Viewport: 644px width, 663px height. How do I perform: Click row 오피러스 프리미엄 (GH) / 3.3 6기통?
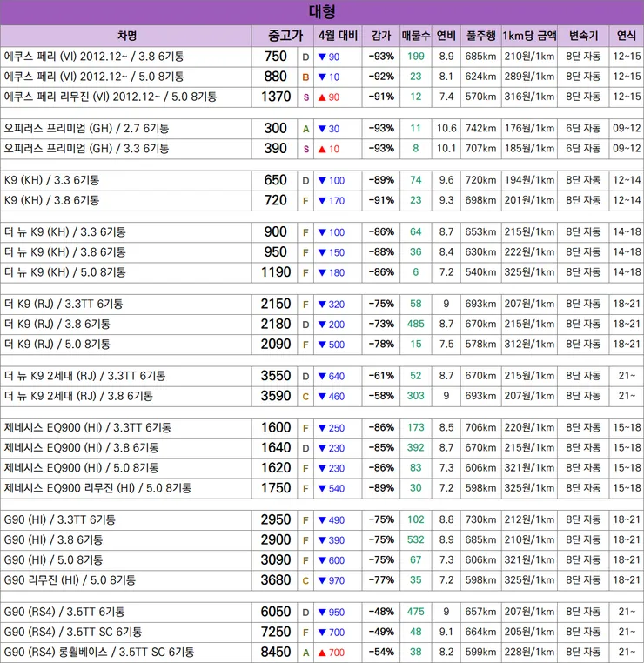[322, 149]
